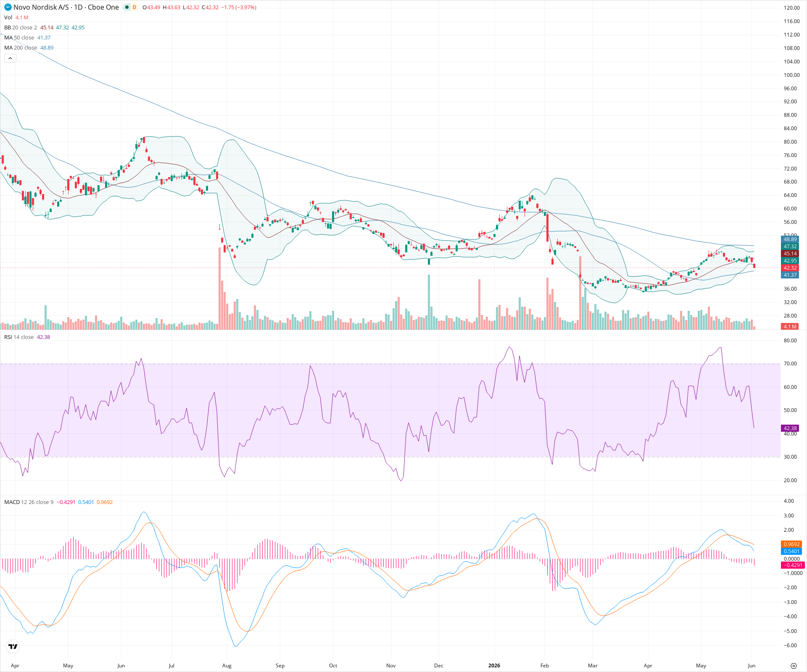This screenshot has height=672, width=807.
Task: Click the red 42.32 last price label
Action: tap(790, 268)
